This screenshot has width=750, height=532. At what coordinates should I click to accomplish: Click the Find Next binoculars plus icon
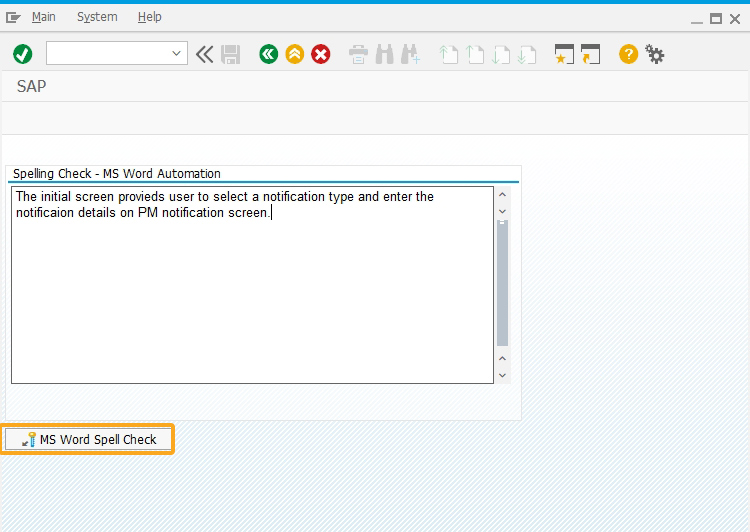(x=410, y=54)
